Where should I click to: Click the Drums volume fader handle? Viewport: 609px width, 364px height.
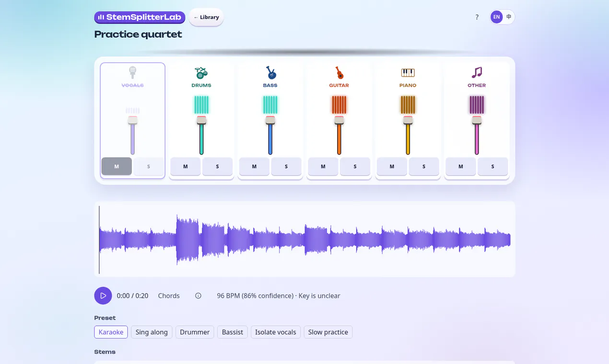pos(201,120)
